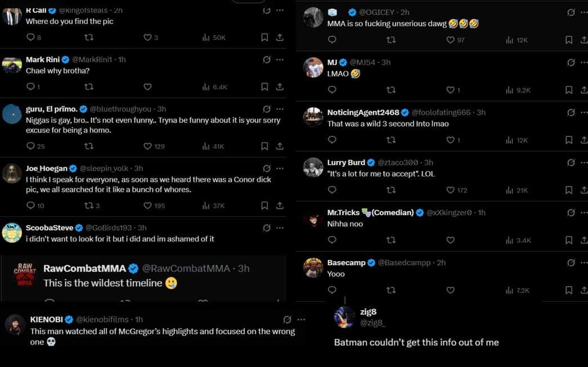Click guru El primo's profile picture
Screen dimensions: 588x367
12,114
